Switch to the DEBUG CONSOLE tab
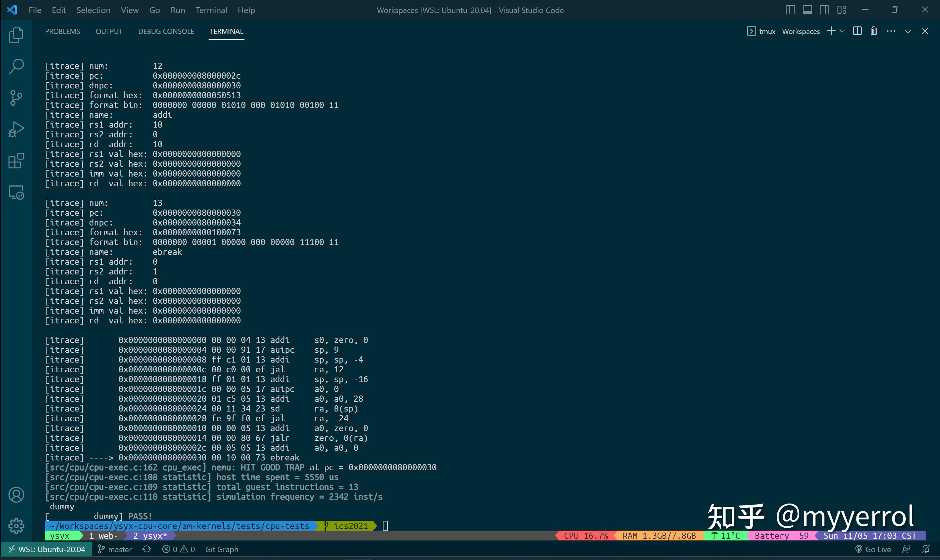The image size is (940, 560). (166, 31)
